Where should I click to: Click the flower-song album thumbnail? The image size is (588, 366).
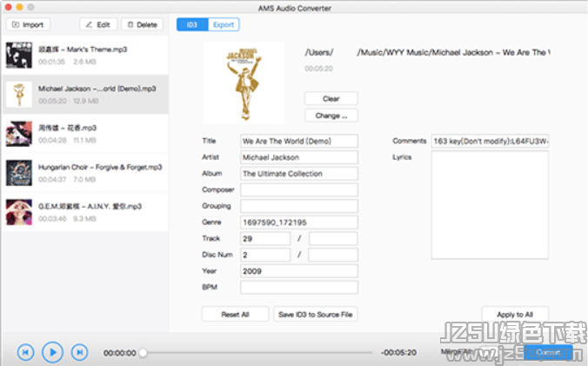pyautogui.click(x=19, y=134)
